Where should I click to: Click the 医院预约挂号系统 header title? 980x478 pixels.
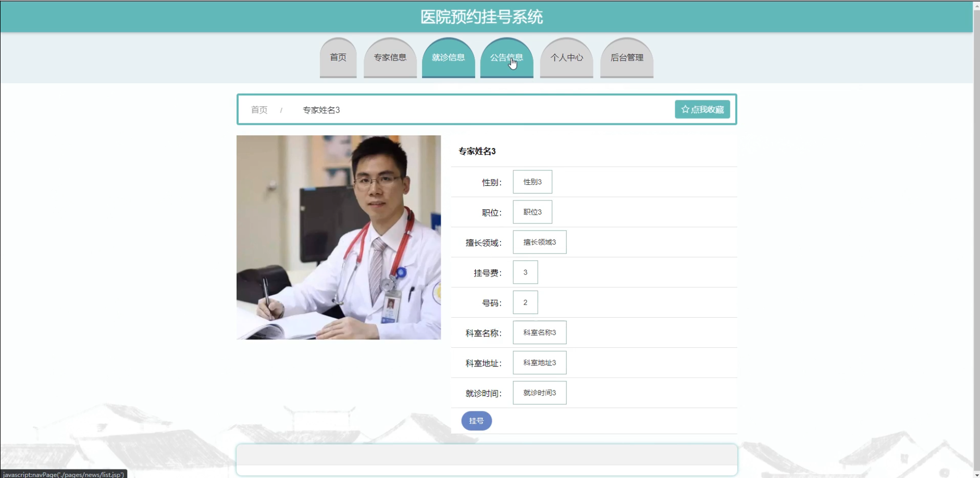[x=481, y=16]
